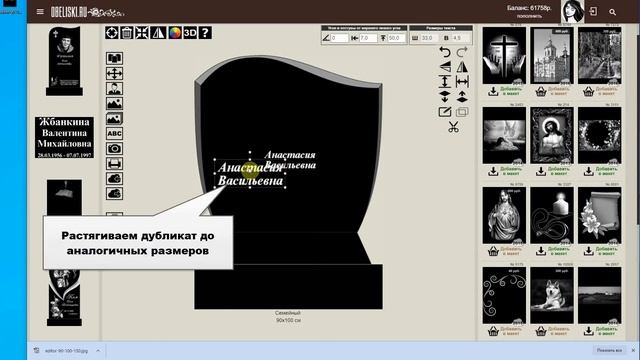Click the lower cloud icon in sidebar
Screen dimensions: 640x360
(114, 193)
